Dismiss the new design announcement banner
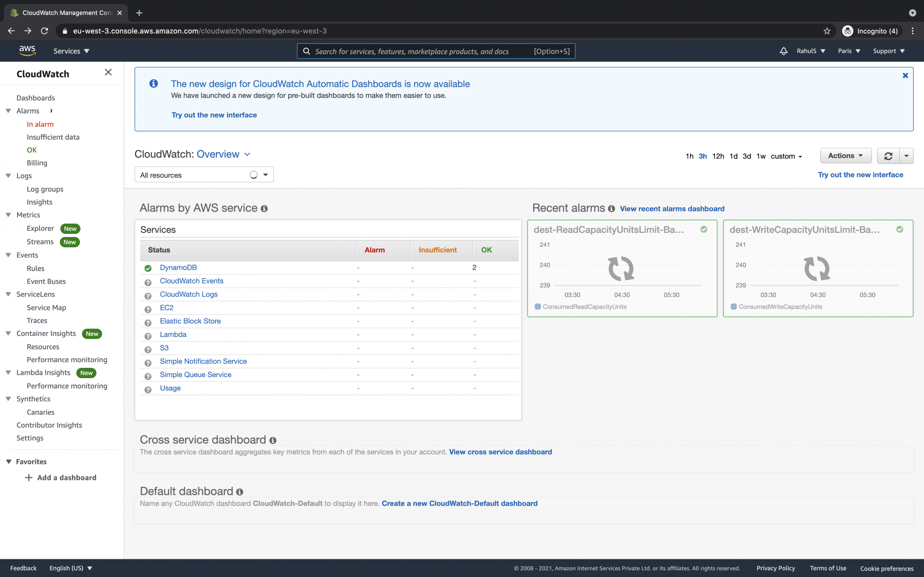The height and width of the screenshot is (577, 924). tap(905, 75)
